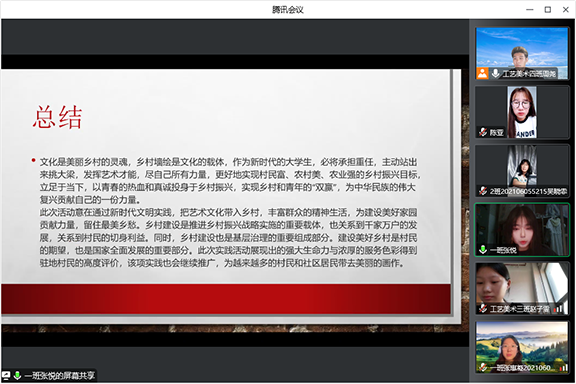Click the muted mic icon on the bottom participant tile
Viewport: 576px width, 384px height.
click(x=483, y=367)
